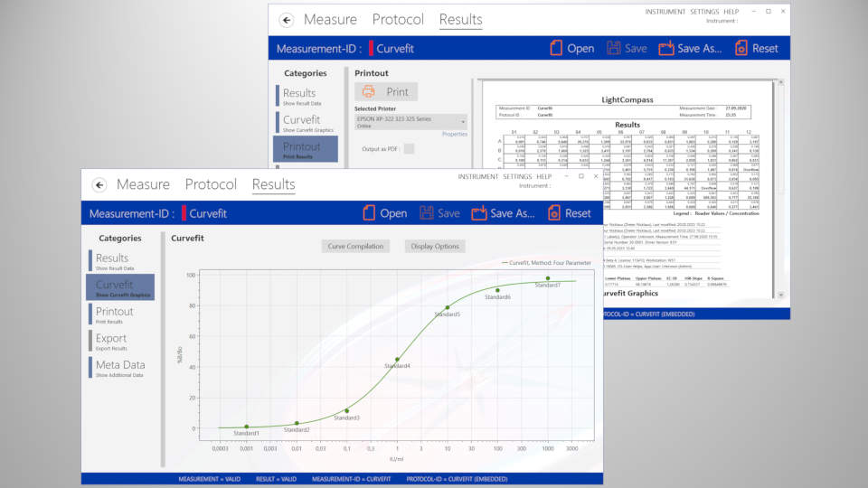Click the Open file icon in the Curvefit window
The height and width of the screenshot is (488, 868).
(369, 213)
